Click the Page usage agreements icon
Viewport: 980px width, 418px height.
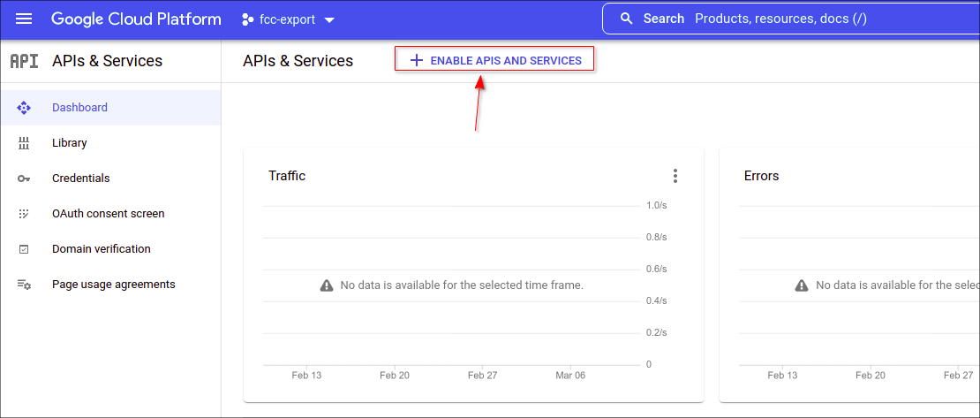coord(24,285)
